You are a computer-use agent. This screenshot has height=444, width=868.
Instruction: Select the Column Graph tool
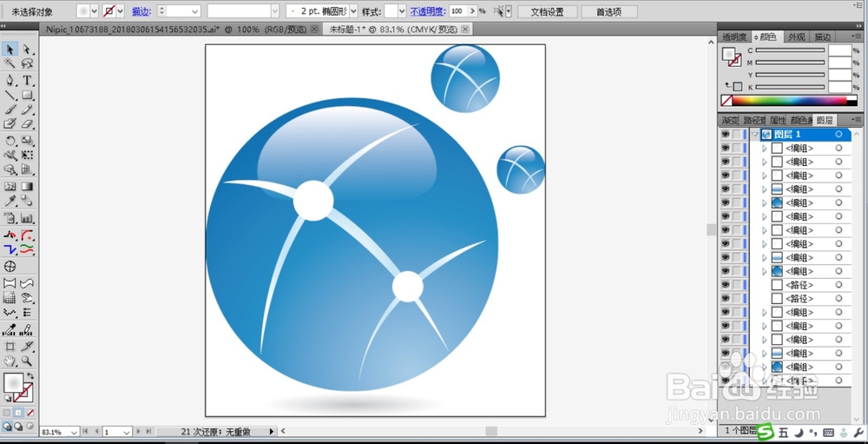(27, 218)
